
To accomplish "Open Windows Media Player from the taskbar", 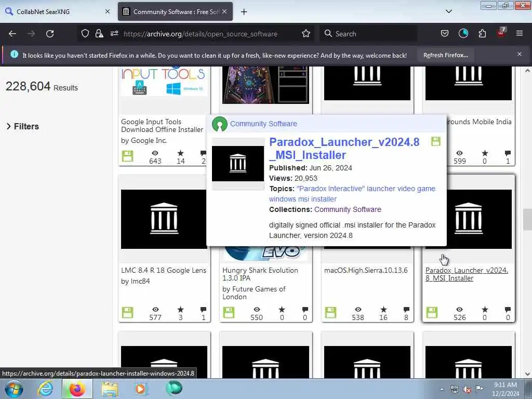I will tap(140, 389).
